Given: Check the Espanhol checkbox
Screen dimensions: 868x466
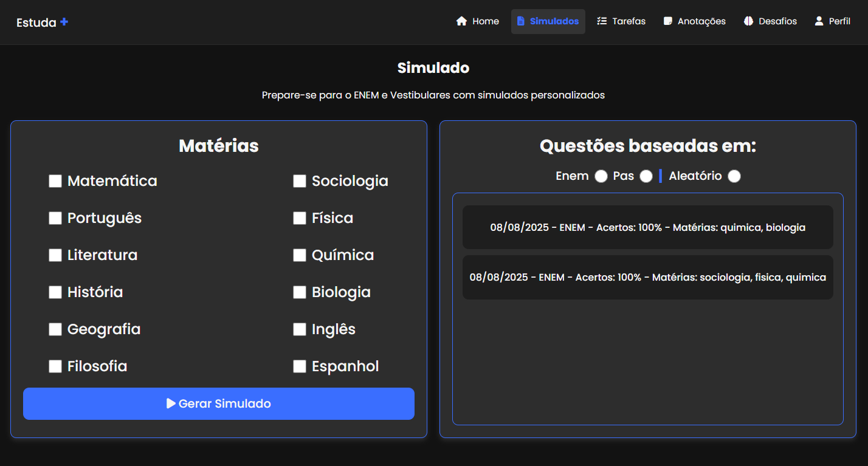Looking at the screenshot, I should tap(300, 366).
